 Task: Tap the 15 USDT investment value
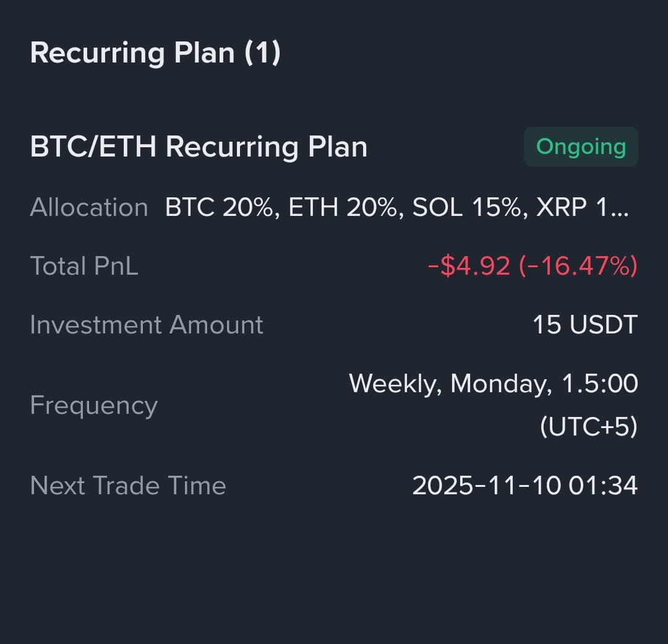point(585,325)
